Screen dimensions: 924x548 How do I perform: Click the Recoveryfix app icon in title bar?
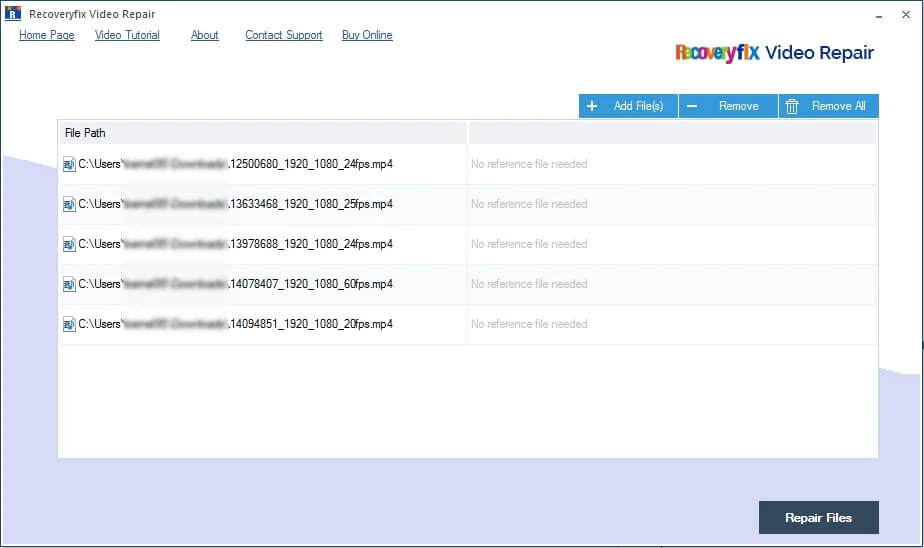click(x=12, y=13)
